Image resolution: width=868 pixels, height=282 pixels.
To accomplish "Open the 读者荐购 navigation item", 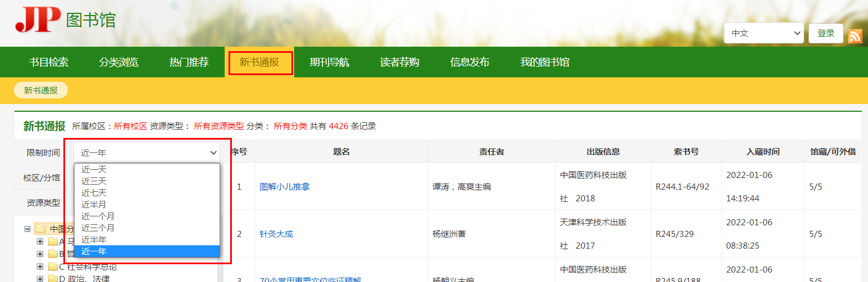I will [x=399, y=62].
